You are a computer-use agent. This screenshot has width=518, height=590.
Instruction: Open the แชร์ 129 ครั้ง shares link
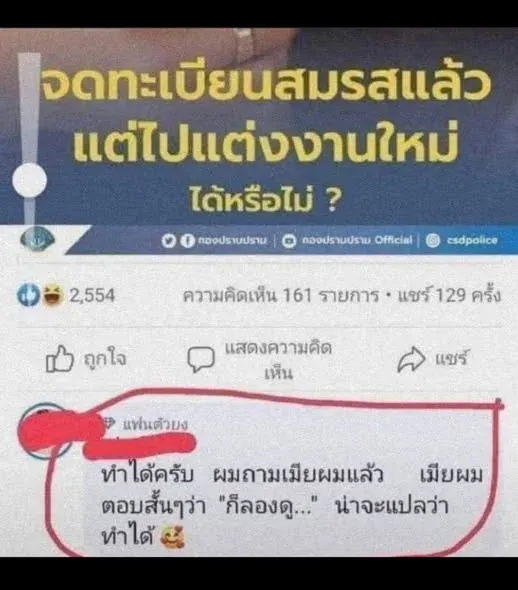[449, 295]
